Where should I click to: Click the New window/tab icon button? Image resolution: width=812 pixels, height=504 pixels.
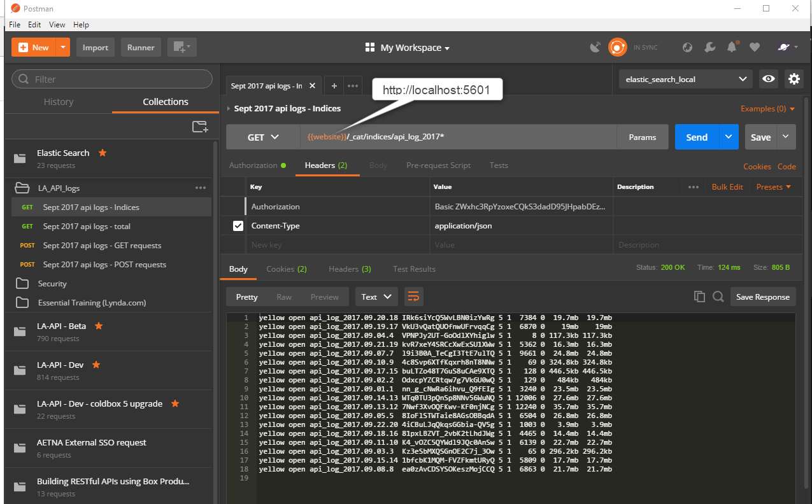182,47
